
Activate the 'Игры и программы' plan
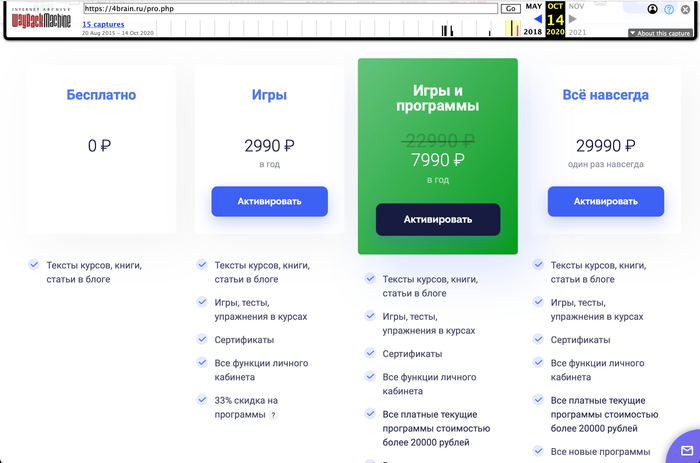(x=438, y=219)
